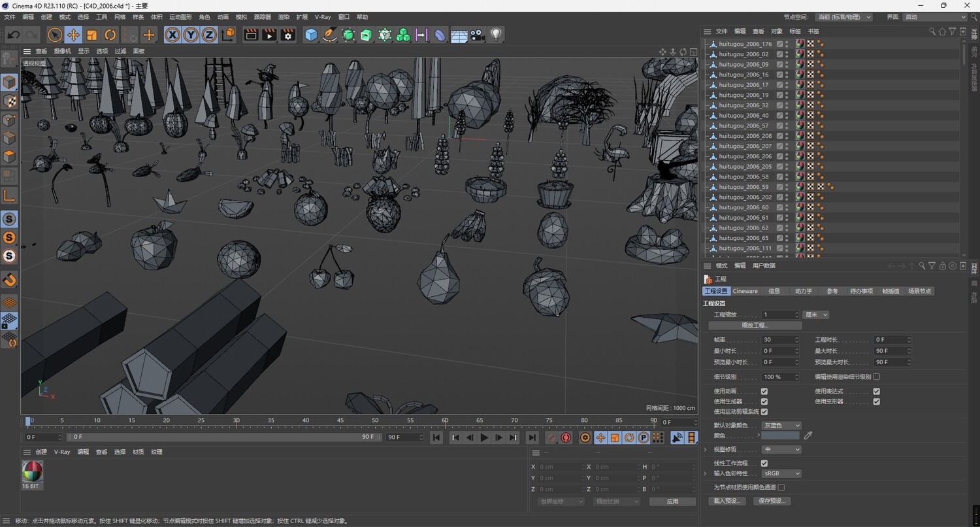Expand the 厘米 unit dropdown
Image resolution: width=980 pixels, height=527 pixels.
pyautogui.click(x=816, y=314)
